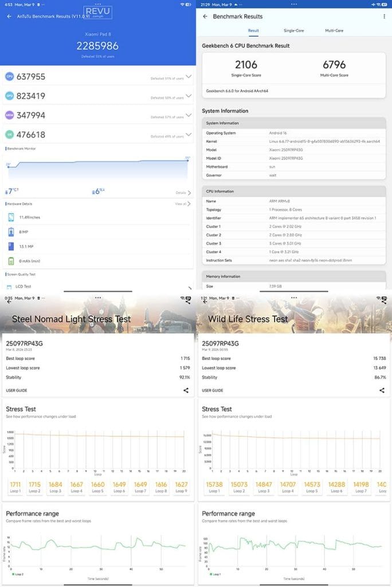Select Steel Nomad Loop 5 score 1660
This screenshot has height=587, width=392.
(98, 487)
